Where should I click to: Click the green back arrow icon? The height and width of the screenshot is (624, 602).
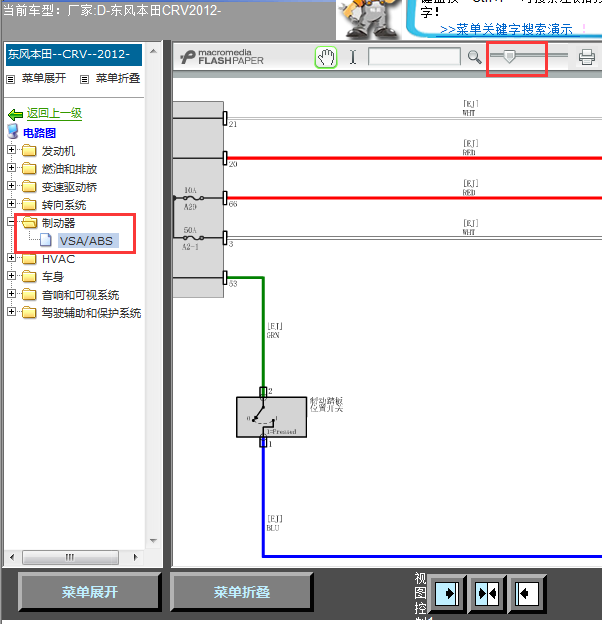16,115
